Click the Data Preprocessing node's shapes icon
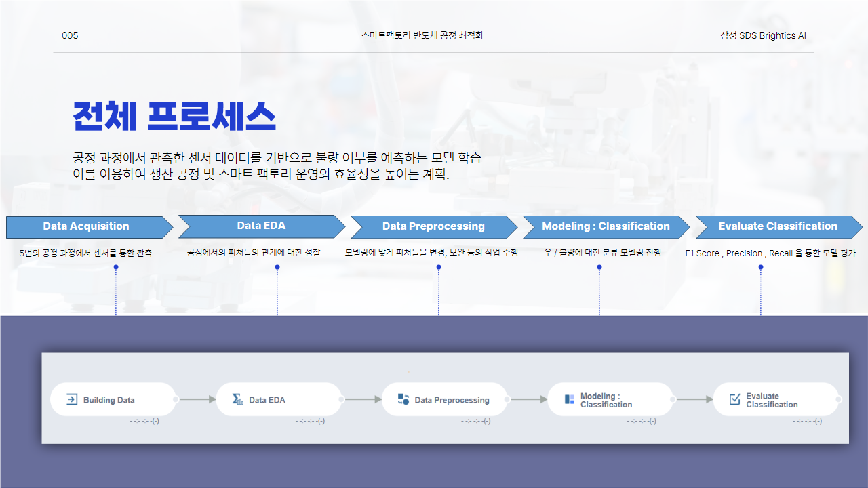 403,400
